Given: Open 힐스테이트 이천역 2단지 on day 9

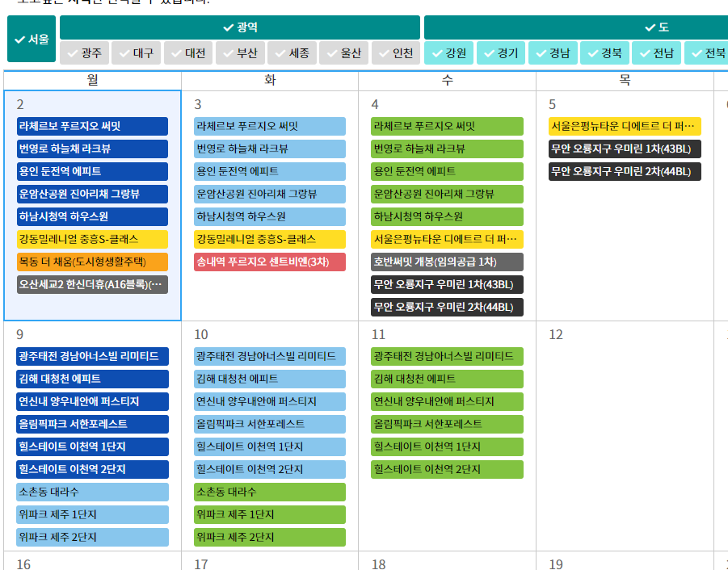Looking at the screenshot, I should tap(92, 469).
